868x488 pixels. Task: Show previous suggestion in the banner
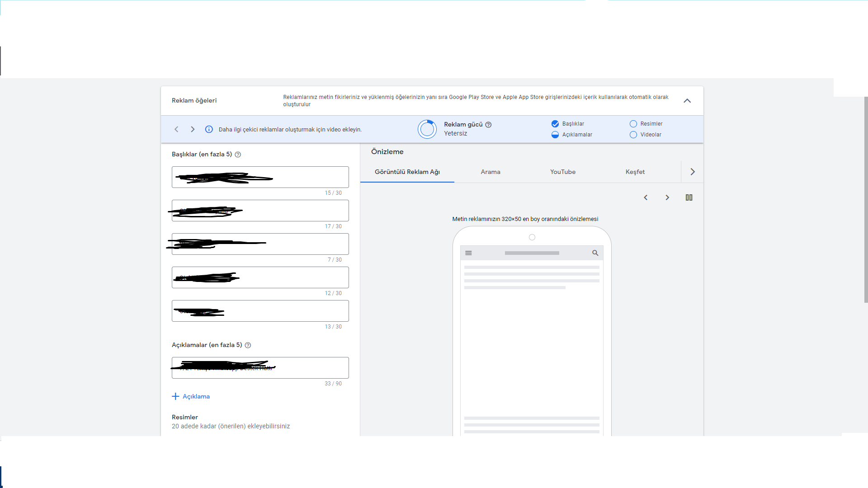pyautogui.click(x=176, y=129)
